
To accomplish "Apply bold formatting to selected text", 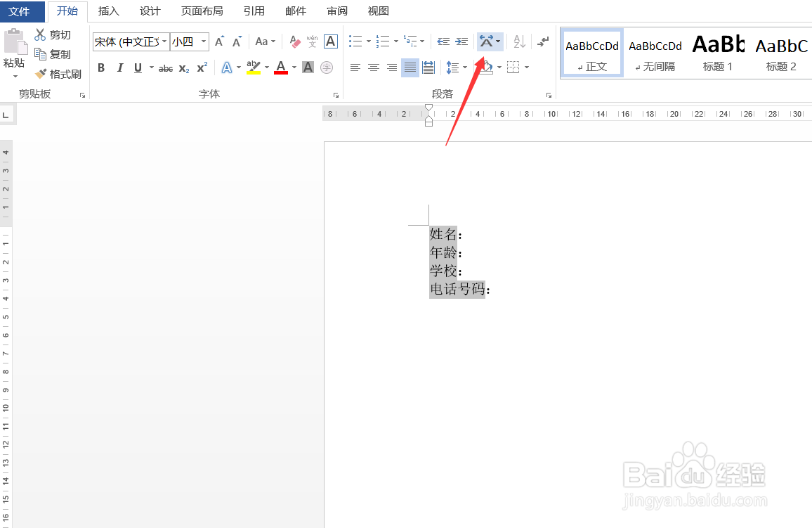I will 100,67.
